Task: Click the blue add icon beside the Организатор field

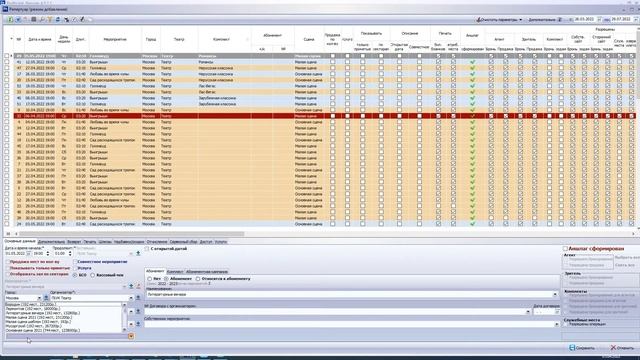Action: coord(138,298)
